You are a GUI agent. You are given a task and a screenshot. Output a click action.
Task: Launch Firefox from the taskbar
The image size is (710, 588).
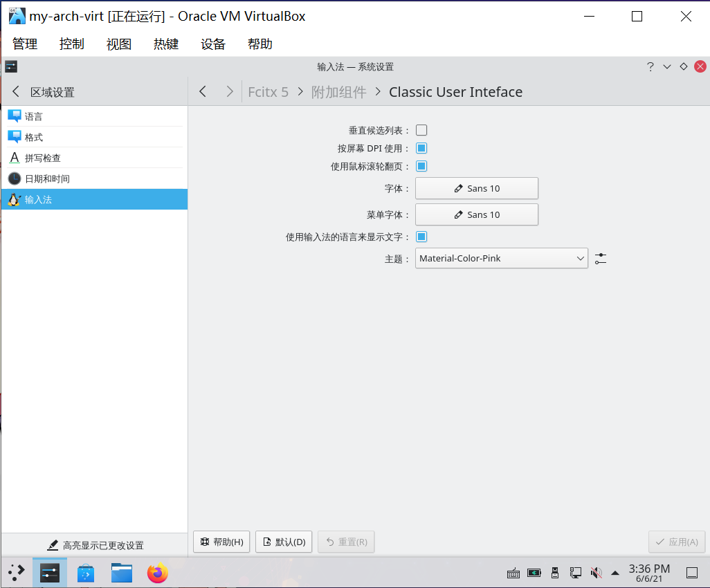(x=157, y=573)
